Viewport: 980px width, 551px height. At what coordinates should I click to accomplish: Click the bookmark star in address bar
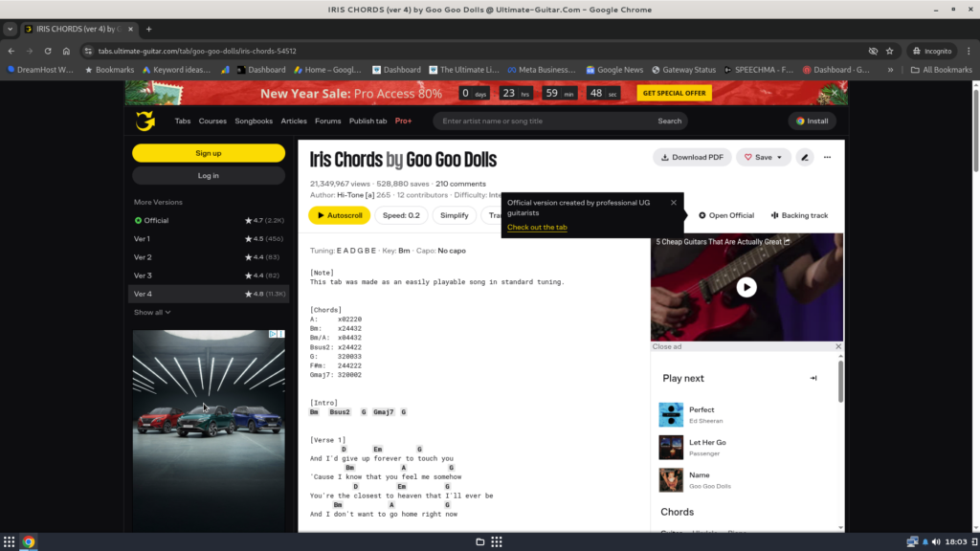pos(889,51)
